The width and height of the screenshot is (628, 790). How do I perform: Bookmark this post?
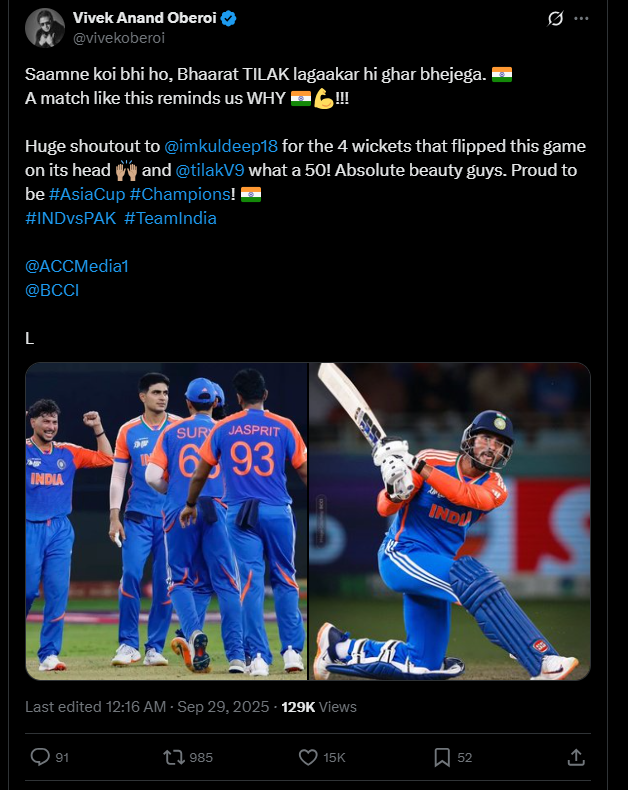(442, 757)
